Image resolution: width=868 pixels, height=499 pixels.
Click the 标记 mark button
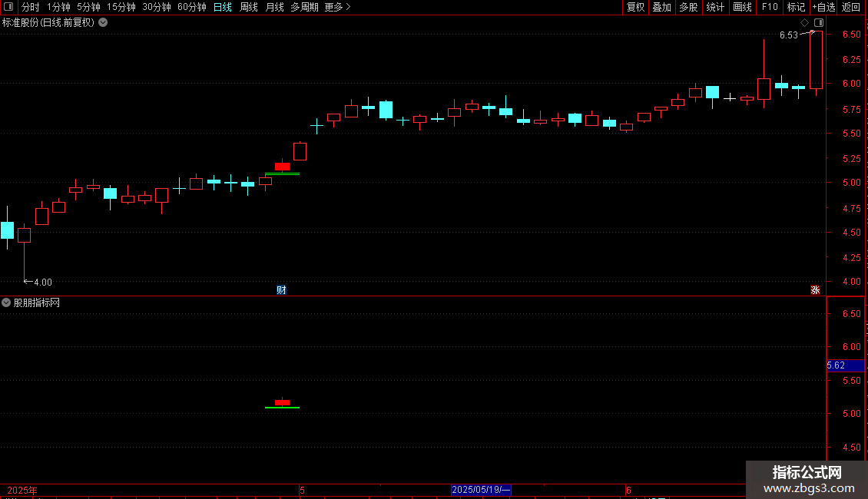[x=796, y=7]
